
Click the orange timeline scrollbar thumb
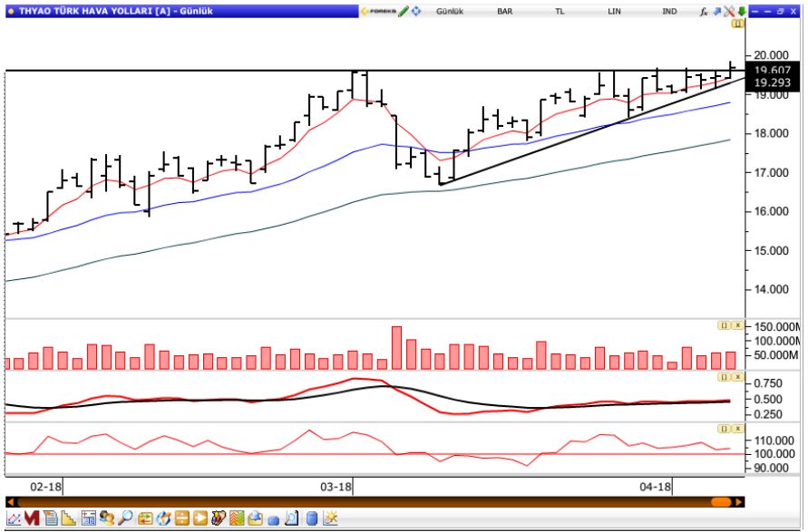pyautogui.click(x=722, y=502)
